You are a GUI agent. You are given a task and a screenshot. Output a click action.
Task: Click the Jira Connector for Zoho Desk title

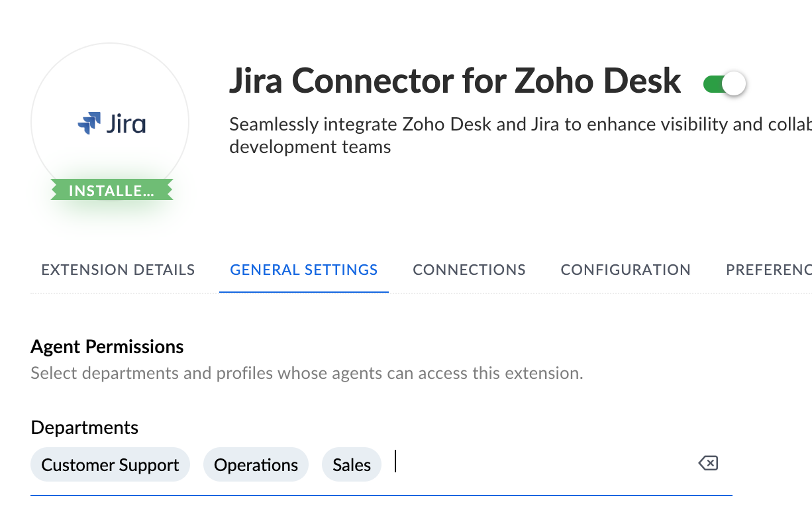point(454,81)
